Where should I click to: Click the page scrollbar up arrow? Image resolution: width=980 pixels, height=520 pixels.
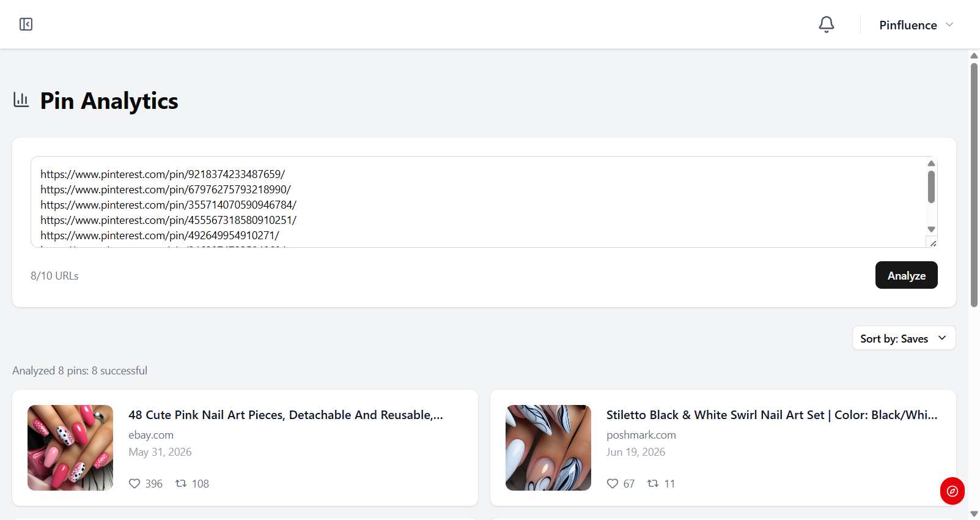[974, 56]
